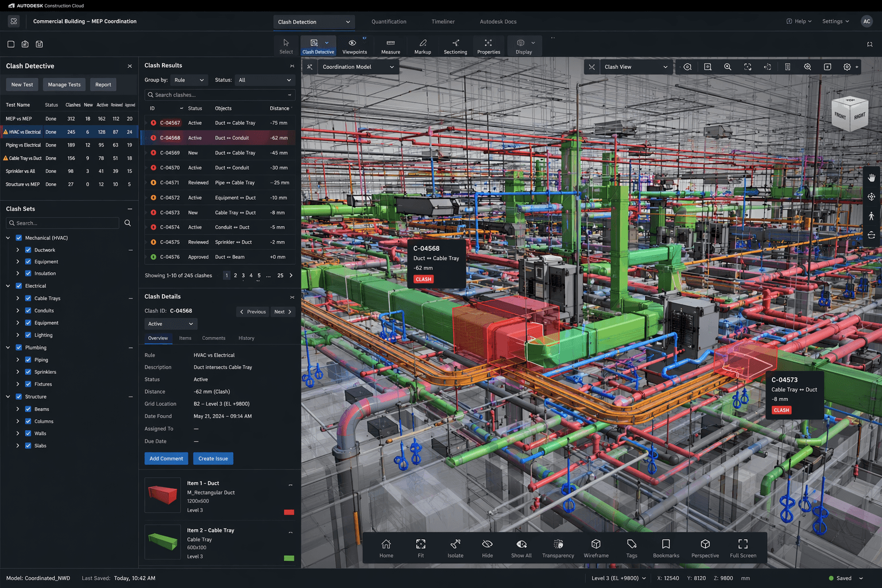Activate the Sectioning tool

pyautogui.click(x=455, y=47)
